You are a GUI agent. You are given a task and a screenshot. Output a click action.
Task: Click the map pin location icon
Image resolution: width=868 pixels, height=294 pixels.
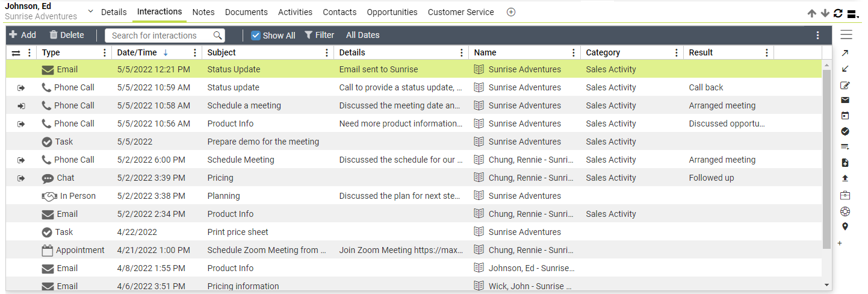point(845,227)
